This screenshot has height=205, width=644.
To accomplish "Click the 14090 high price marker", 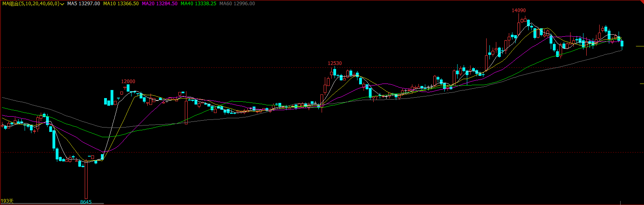I will coord(519,10).
